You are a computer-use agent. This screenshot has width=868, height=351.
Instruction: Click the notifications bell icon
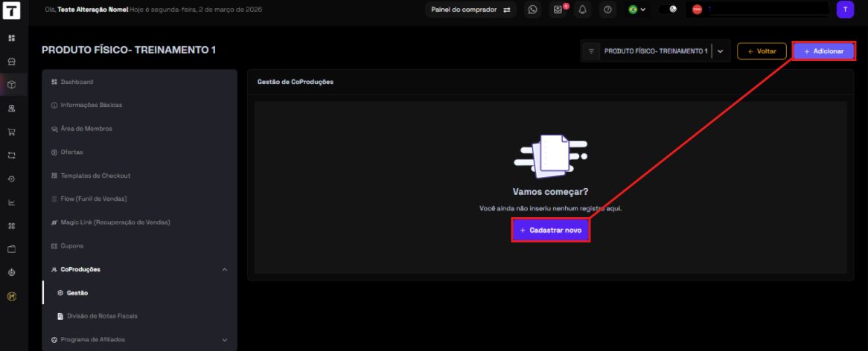[582, 10]
